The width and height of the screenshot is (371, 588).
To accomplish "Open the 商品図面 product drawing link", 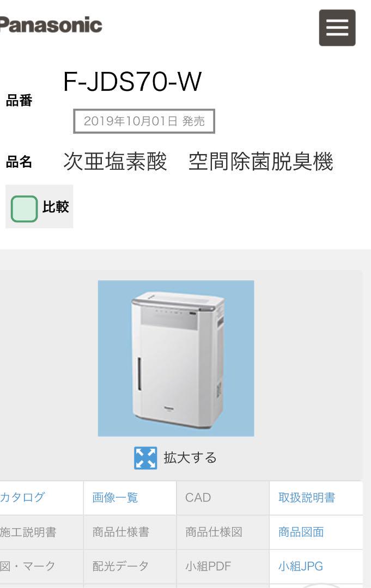I will 301,532.
